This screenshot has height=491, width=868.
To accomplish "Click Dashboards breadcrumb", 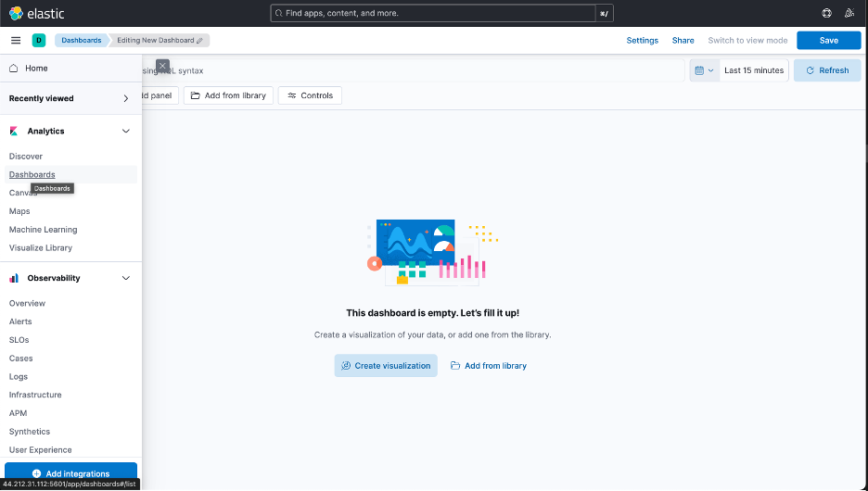I will coord(81,41).
